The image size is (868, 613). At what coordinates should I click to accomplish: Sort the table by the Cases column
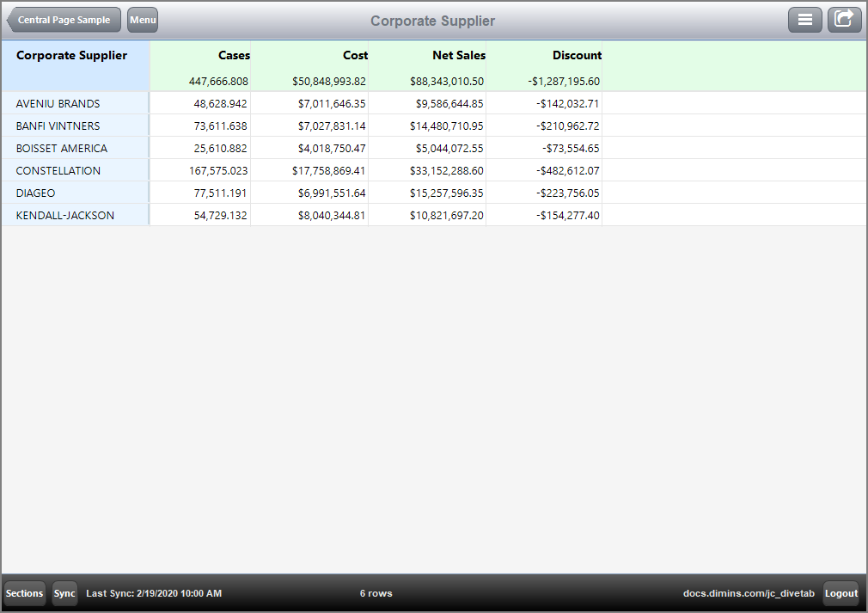point(234,55)
